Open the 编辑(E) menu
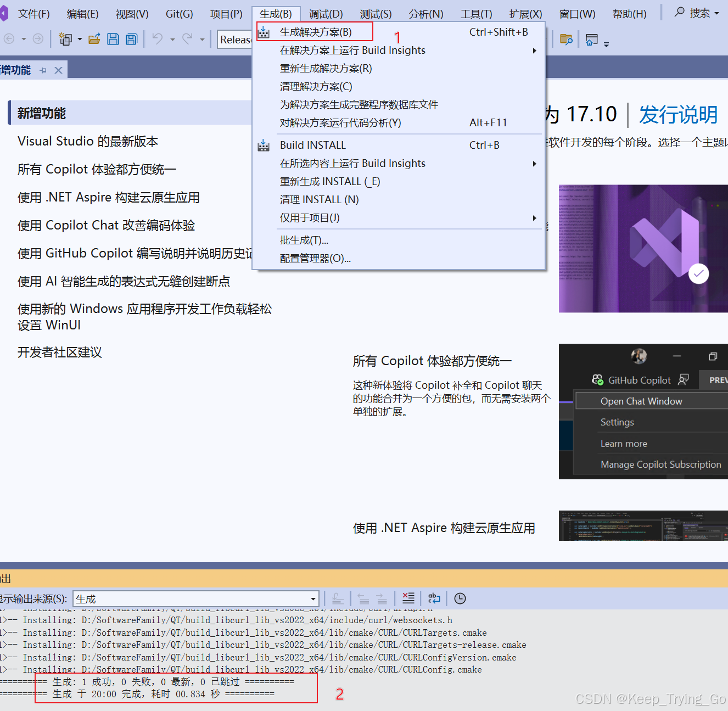This screenshot has height=711, width=728. tap(83, 14)
